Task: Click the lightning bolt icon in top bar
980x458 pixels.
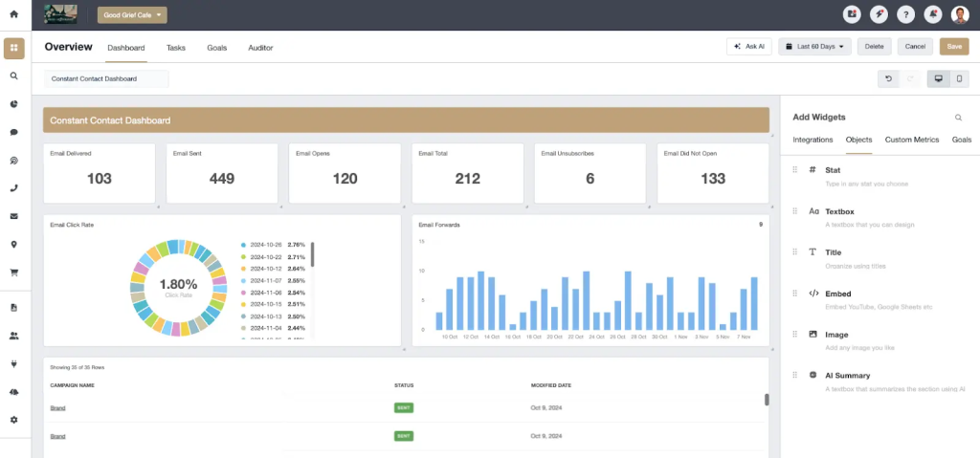Action: (x=879, y=14)
